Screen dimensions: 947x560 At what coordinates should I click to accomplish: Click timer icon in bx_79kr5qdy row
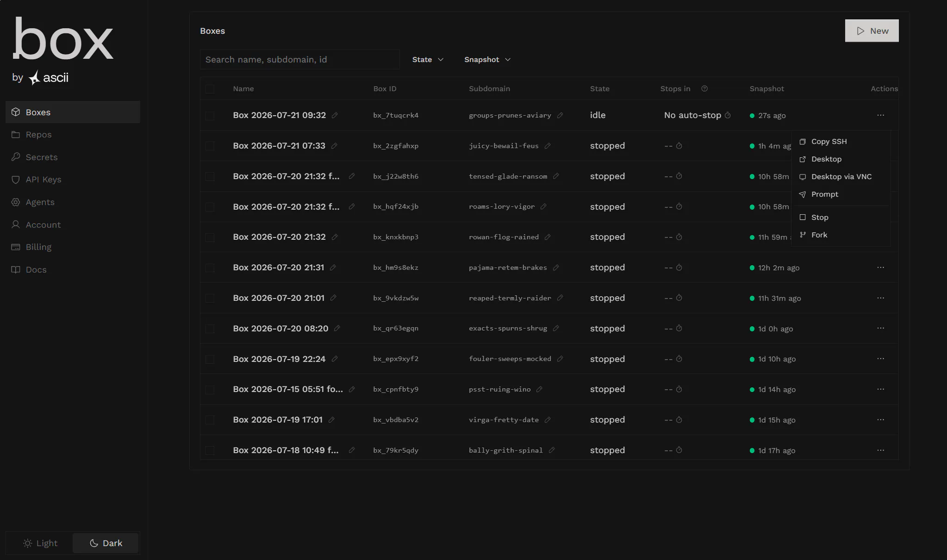pyautogui.click(x=679, y=450)
